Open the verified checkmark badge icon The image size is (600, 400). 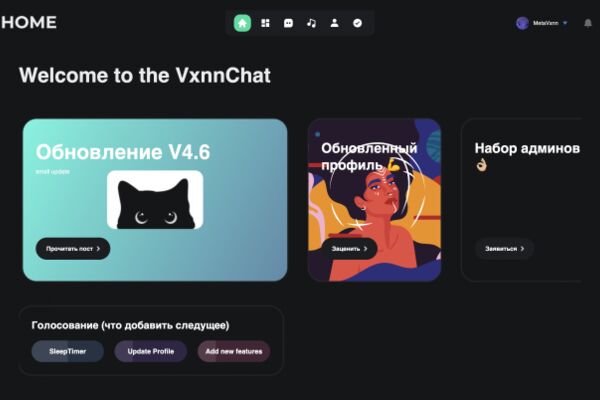pos(357,23)
